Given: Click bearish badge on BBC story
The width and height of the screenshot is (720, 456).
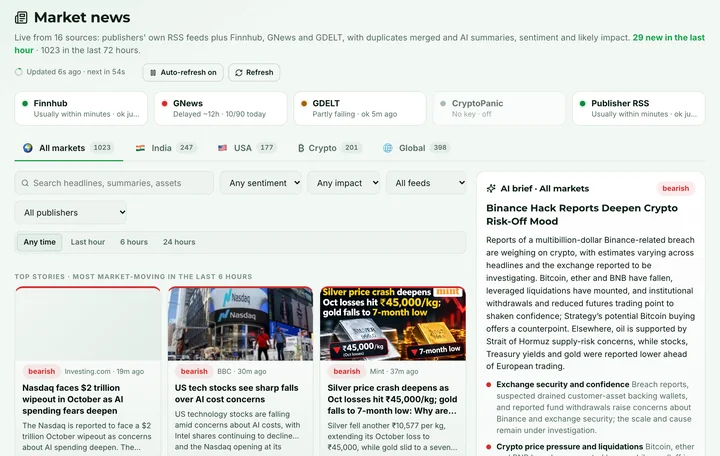Looking at the screenshot, I should click(x=194, y=372).
